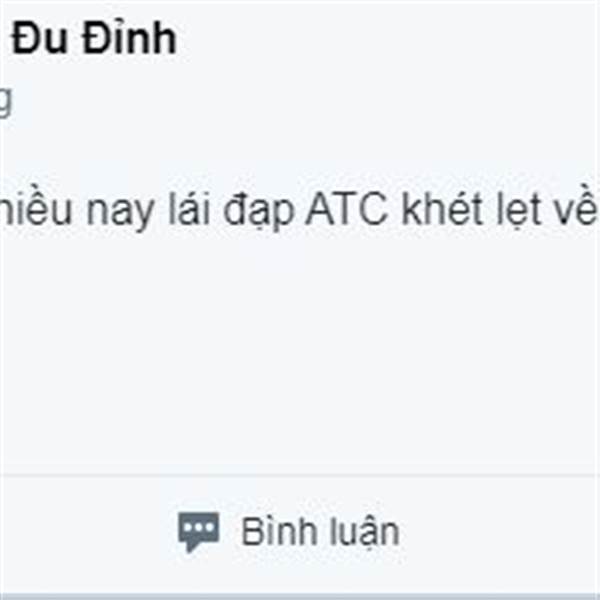
Task: Click the word ATC in the post
Action: click(x=347, y=210)
